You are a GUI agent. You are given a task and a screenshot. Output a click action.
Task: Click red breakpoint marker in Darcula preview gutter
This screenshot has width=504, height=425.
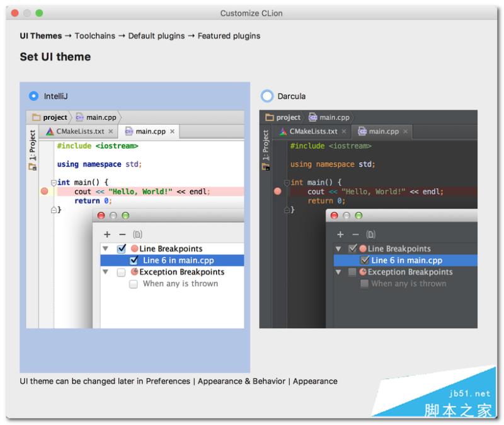click(x=278, y=192)
